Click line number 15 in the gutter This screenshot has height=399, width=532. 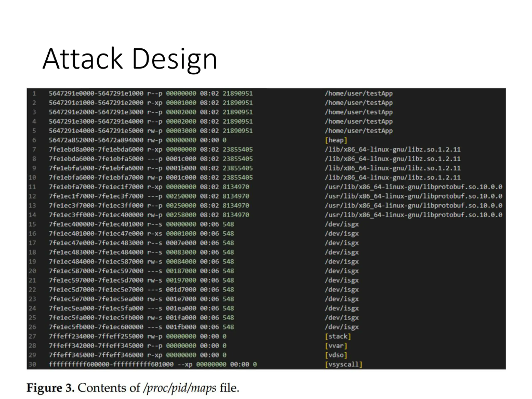point(32,224)
